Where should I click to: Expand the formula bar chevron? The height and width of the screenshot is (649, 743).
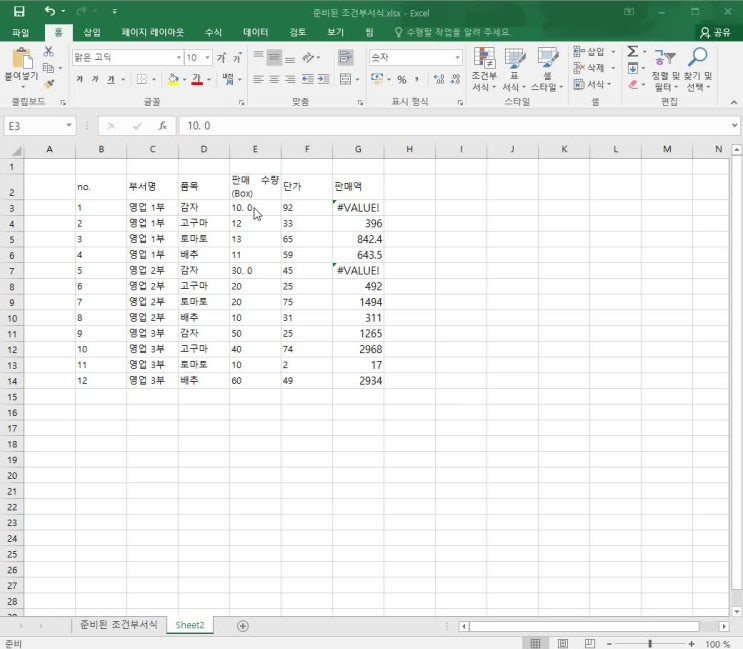734,126
